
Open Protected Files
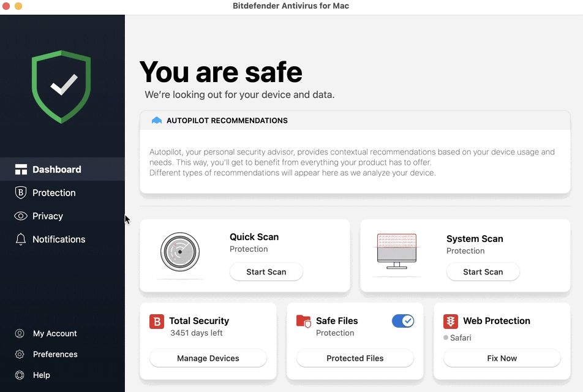point(355,358)
